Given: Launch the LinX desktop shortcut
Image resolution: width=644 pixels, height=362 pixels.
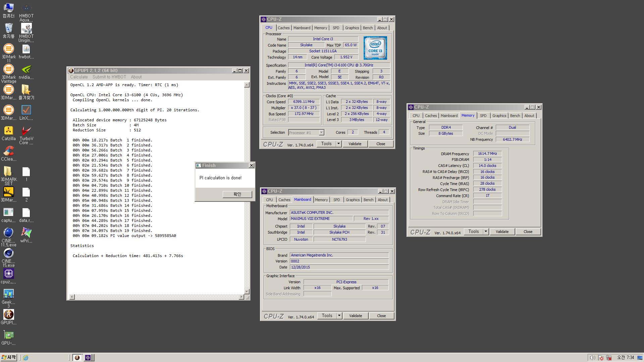Looking at the screenshot, I should [26, 113].
